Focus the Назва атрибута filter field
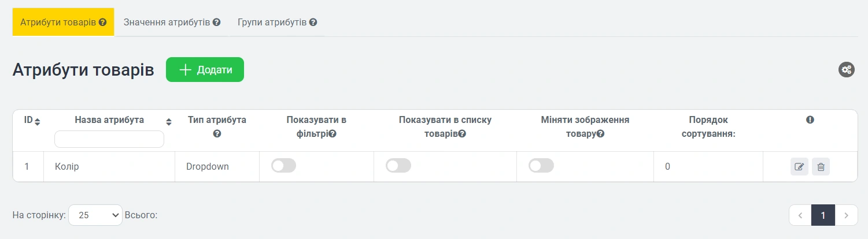 pos(109,139)
